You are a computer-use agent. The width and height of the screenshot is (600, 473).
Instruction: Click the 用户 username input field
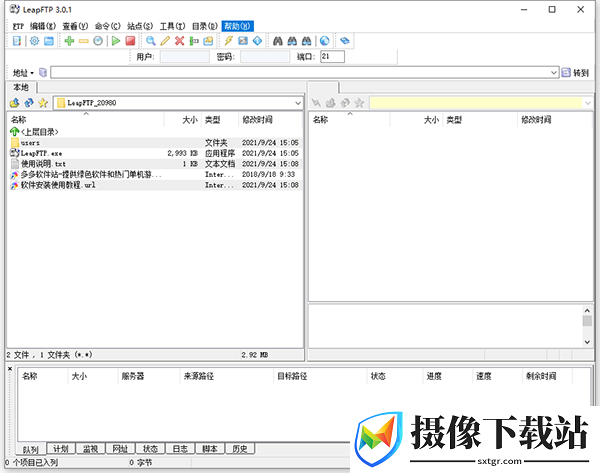point(184,57)
